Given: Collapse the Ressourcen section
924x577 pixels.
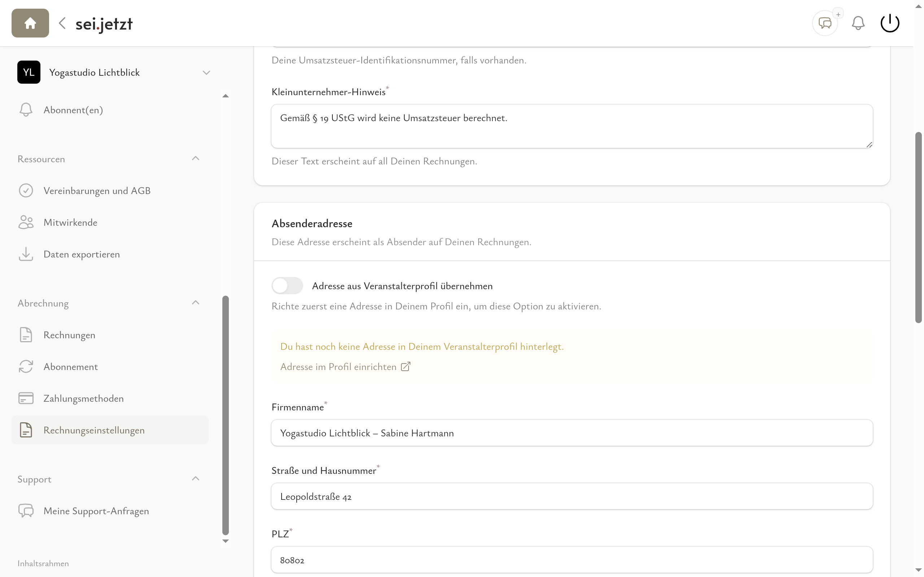Looking at the screenshot, I should [196, 159].
